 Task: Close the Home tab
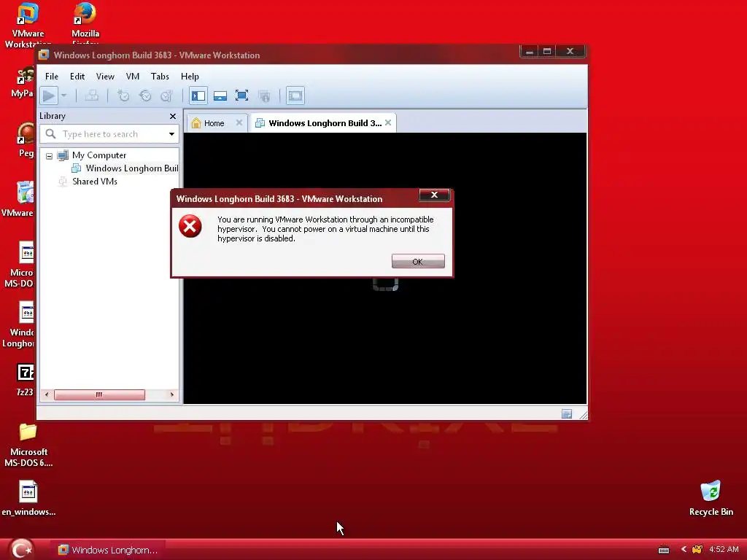[239, 122]
